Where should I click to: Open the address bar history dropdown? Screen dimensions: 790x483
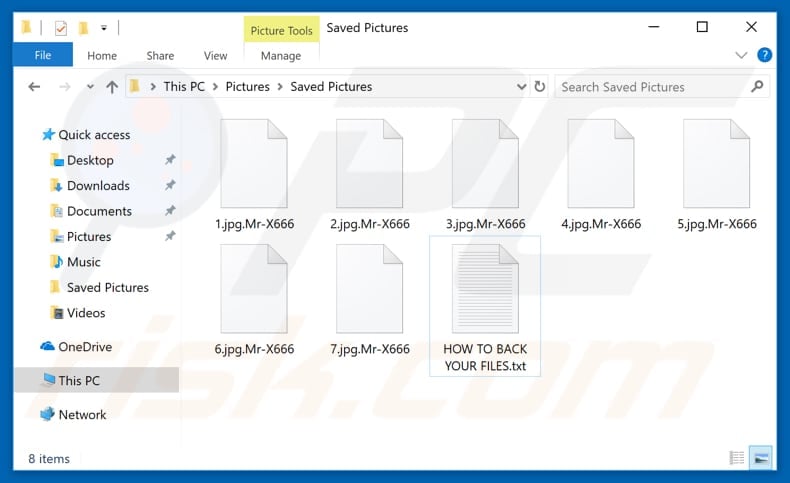(521, 87)
